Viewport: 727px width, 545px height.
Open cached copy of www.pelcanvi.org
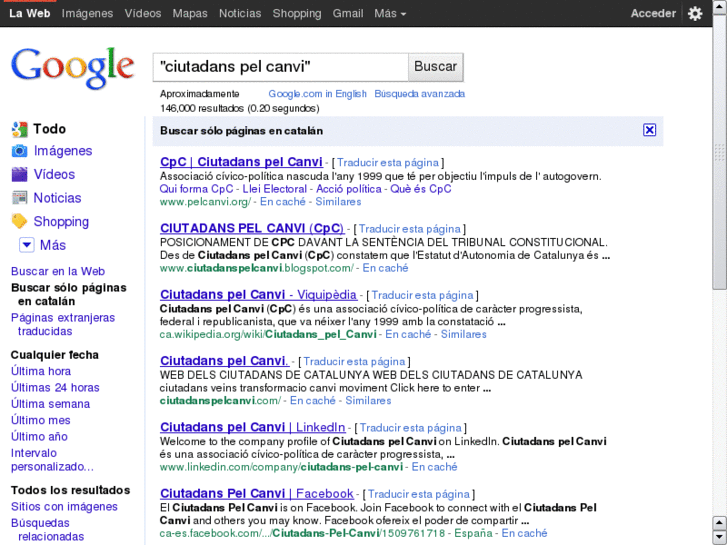coord(283,202)
